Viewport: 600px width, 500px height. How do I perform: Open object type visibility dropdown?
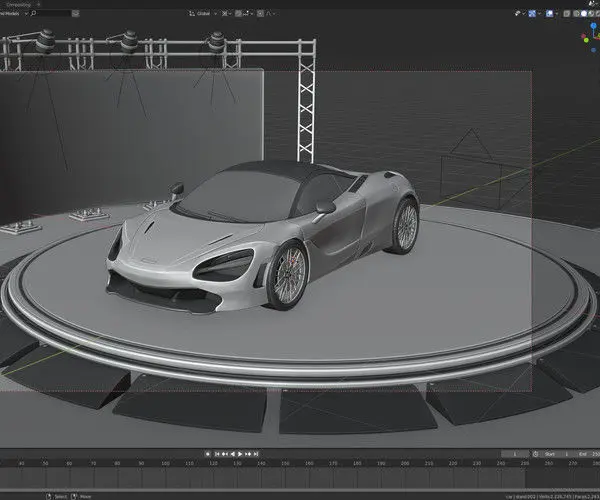coord(520,13)
